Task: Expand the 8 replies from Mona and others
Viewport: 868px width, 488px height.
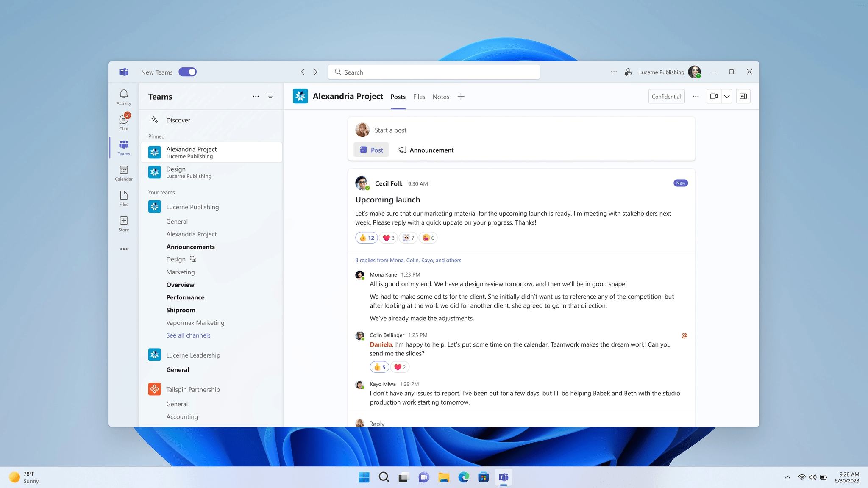Action: [408, 260]
